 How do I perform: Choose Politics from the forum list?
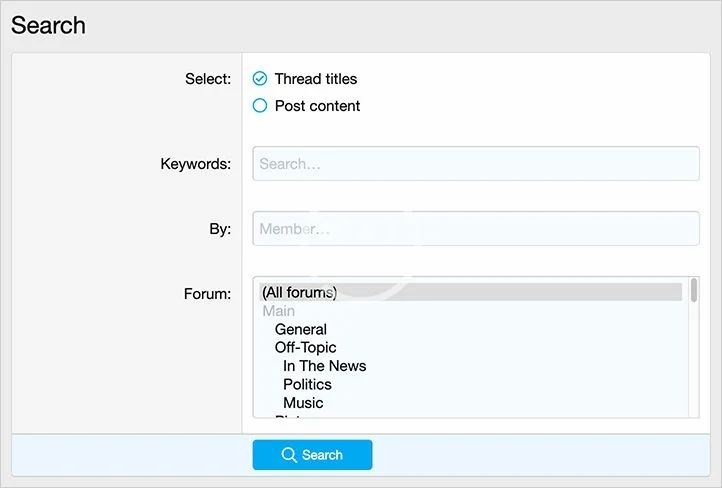tap(307, 385)
